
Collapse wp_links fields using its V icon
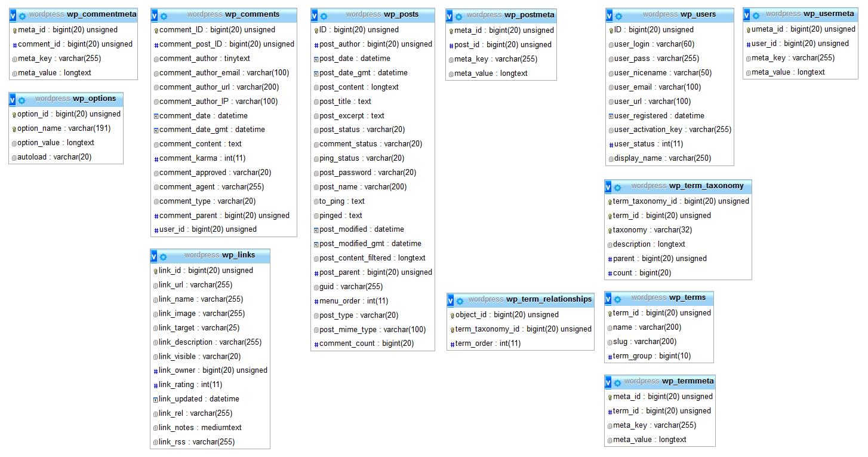coord(154,256)
